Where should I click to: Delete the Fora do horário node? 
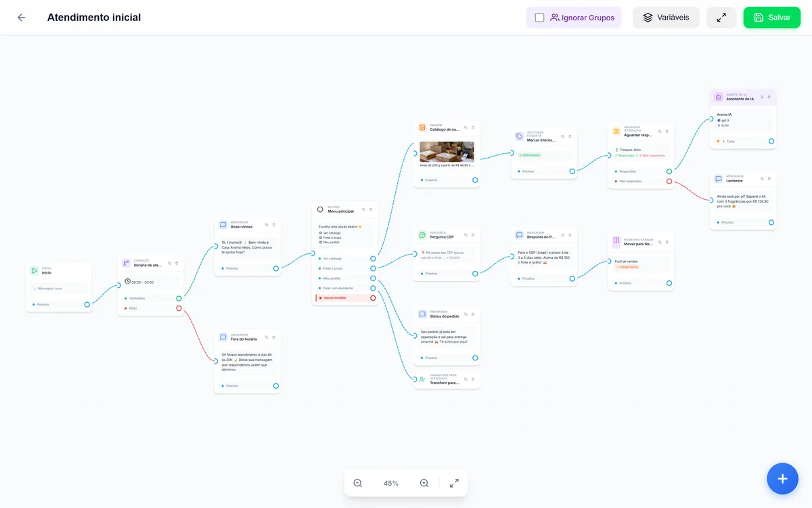coord(274,337)
